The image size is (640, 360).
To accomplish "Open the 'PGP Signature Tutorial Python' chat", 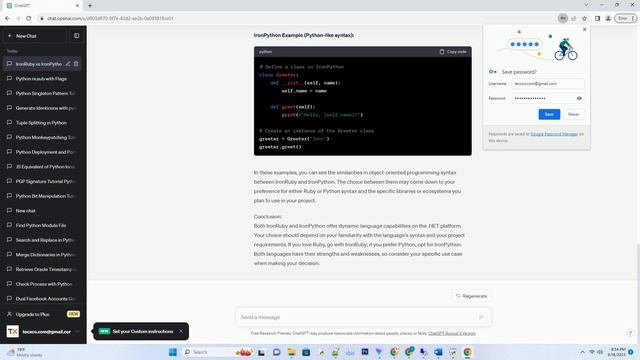I will tap(42, 181).
